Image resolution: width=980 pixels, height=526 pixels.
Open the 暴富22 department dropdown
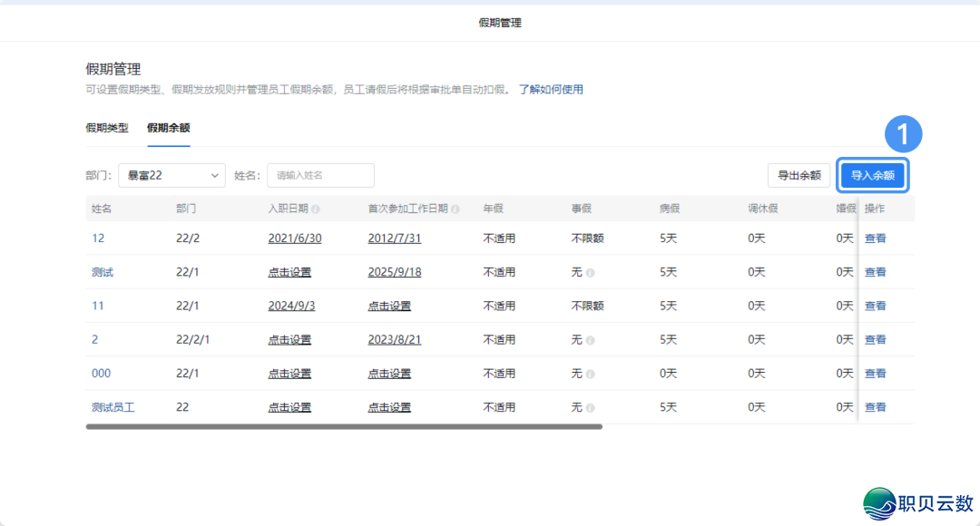tap(171, 175)
